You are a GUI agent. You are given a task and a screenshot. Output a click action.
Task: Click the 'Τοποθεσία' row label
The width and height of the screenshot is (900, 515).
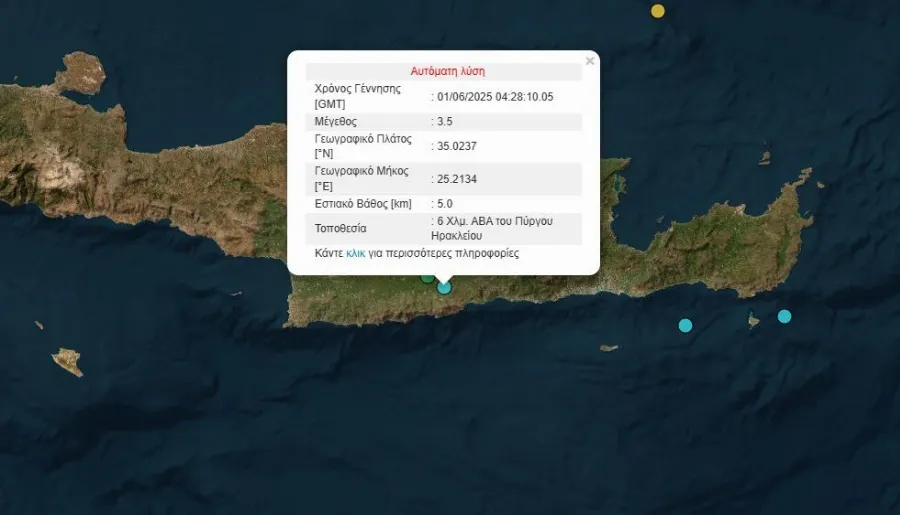pyautogui.click(x=340, y=228)
